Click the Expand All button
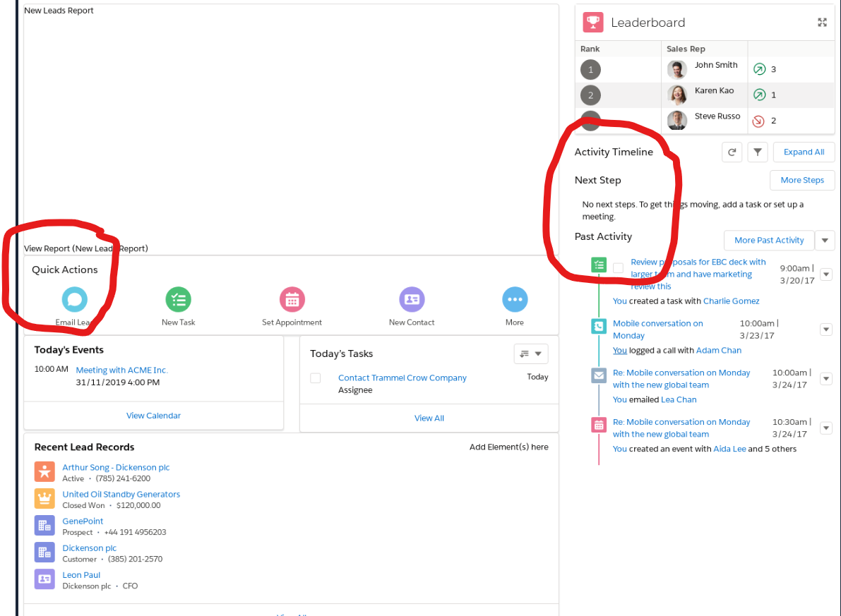 point(804,152)
